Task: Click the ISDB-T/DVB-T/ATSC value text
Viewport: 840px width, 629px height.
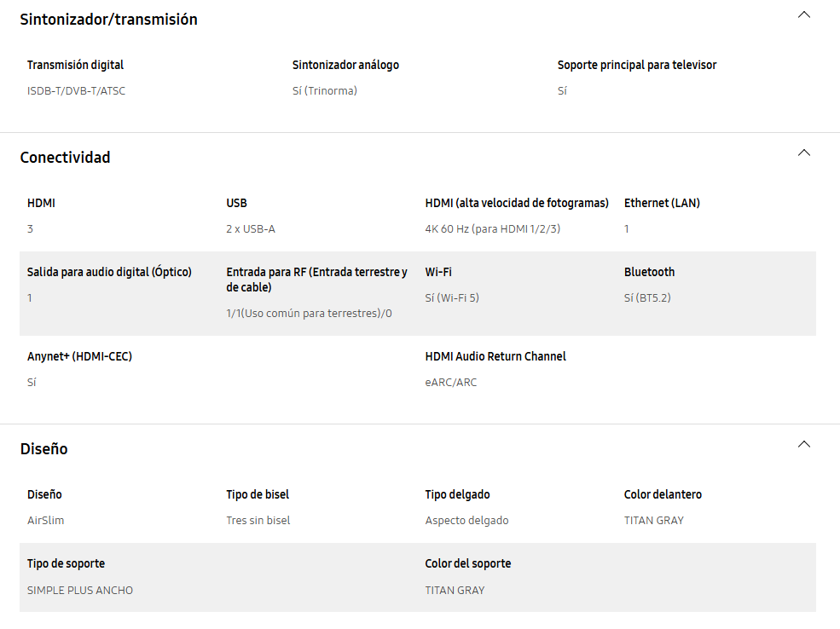Action: click(x=76, y=91)
